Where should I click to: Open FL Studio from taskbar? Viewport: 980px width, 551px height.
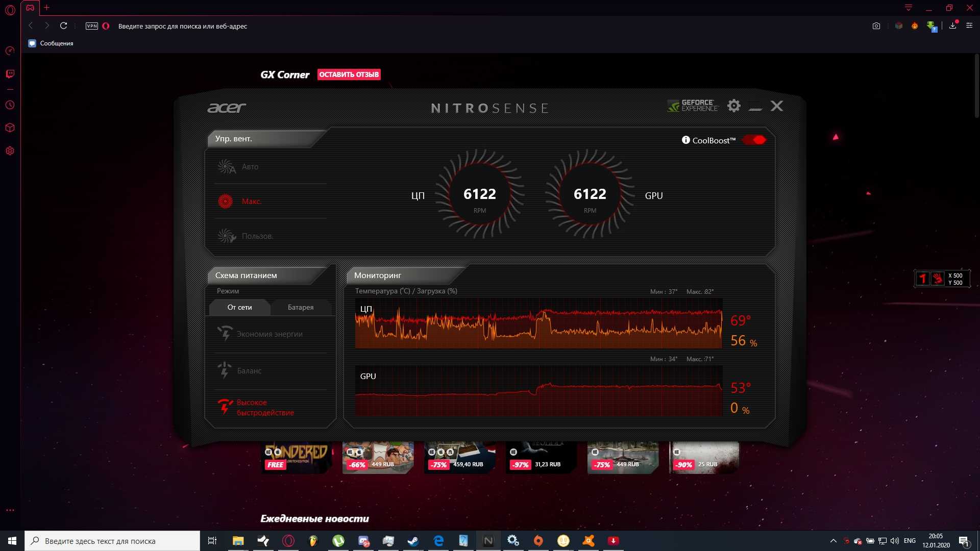click(x=313, y=541)
